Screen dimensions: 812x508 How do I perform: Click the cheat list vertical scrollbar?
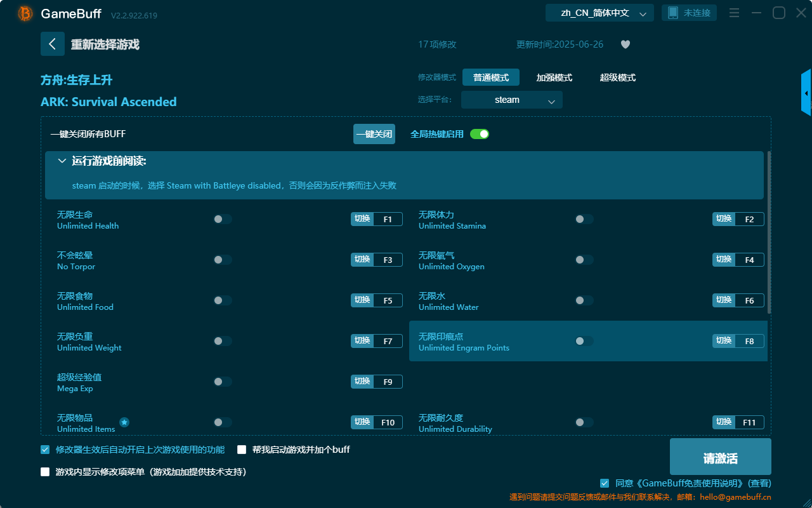click(x=769, y=232)
